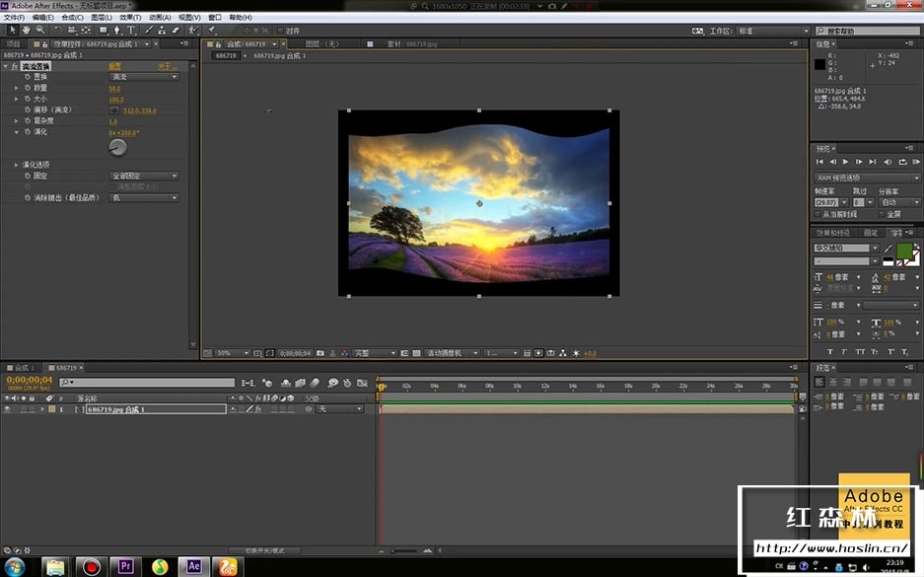The height and width of the screenshot is (577, 924).
Task: Toggle audio mute in Preview panel
Action: pyautogui.click(x=888, y=162)
